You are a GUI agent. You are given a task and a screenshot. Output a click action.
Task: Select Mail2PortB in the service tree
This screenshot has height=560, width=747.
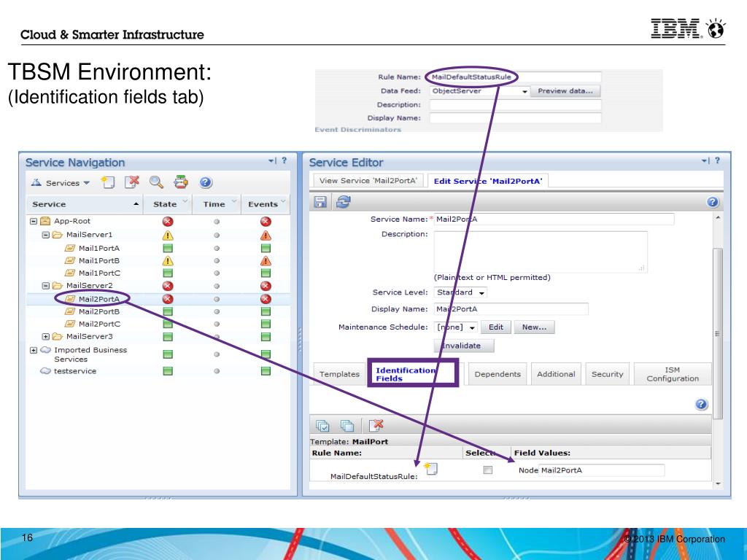(99, 311)
